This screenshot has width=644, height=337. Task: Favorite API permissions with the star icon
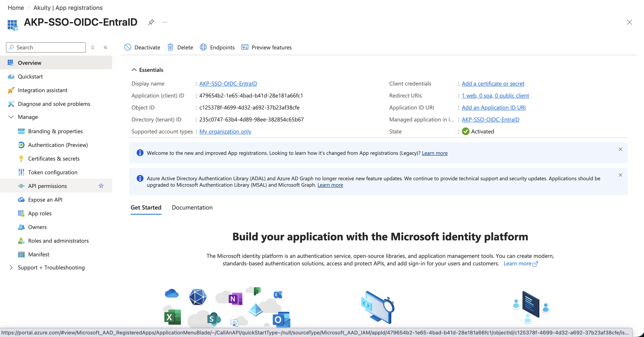click(101, 186)
